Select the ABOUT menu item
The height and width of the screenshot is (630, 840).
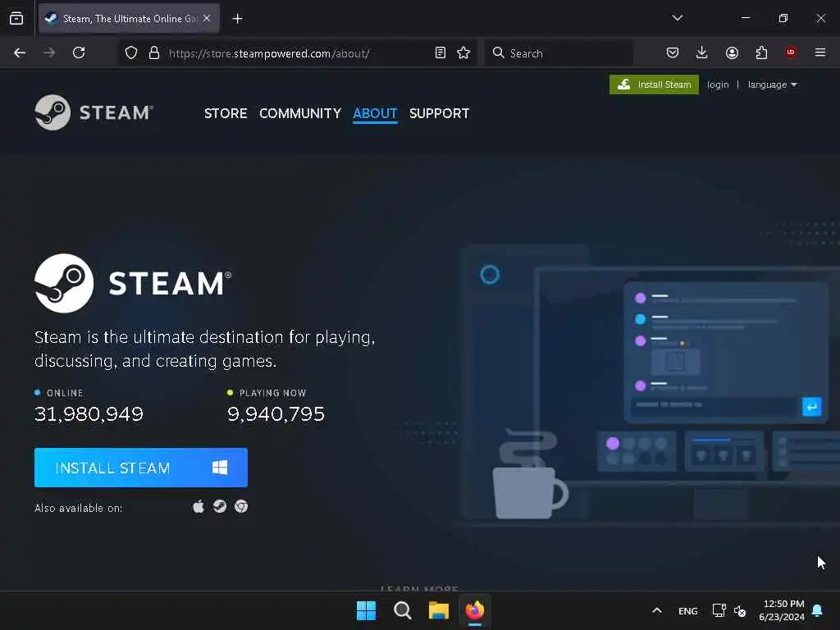click(x=375, y=113)
